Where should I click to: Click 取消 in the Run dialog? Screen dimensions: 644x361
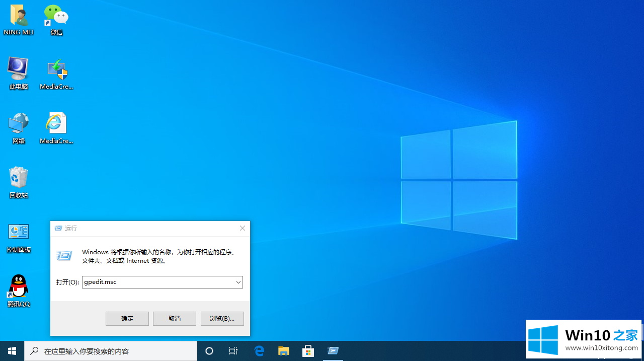click(x=175, y=319)
